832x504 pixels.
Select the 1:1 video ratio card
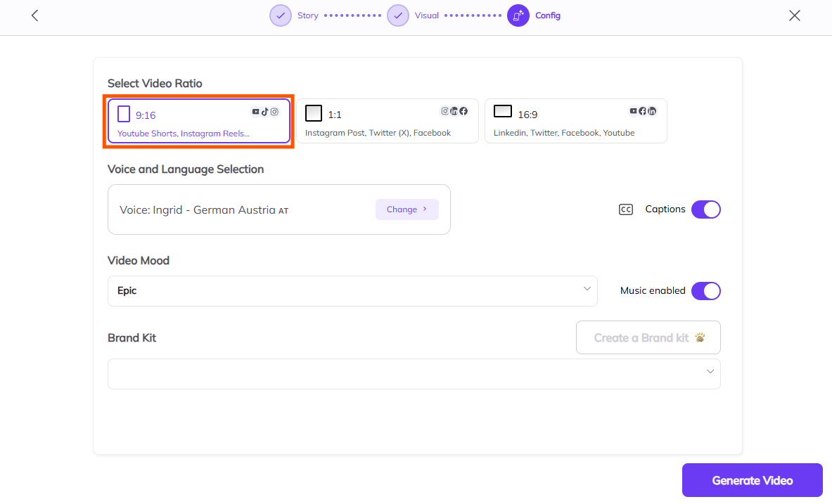tap(388, 121)
